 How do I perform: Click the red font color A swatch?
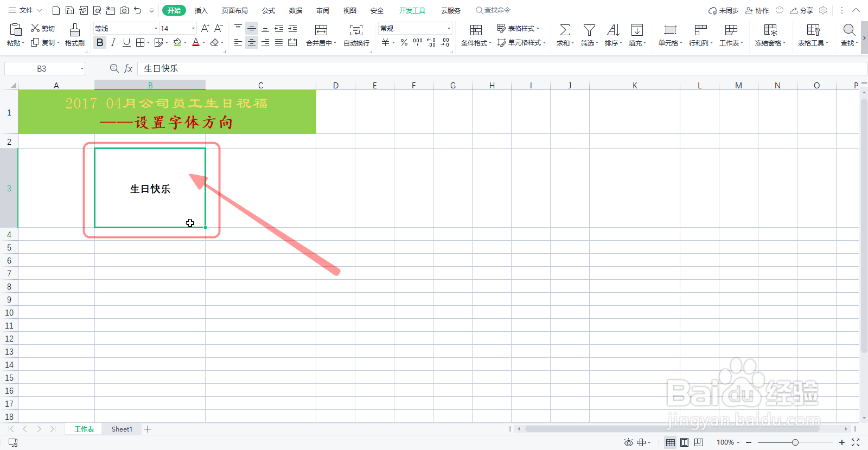tap(196, 42)
